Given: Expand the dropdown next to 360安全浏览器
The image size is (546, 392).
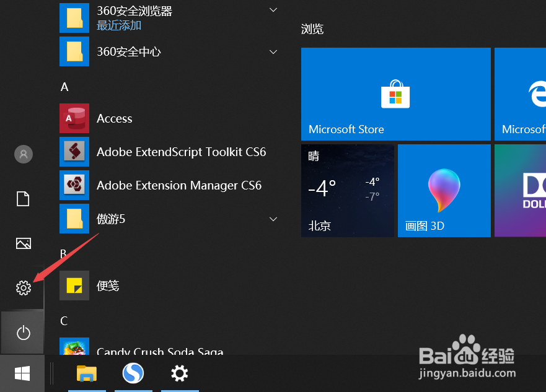Looking at the screenshot, I should [x=273, y=10].
